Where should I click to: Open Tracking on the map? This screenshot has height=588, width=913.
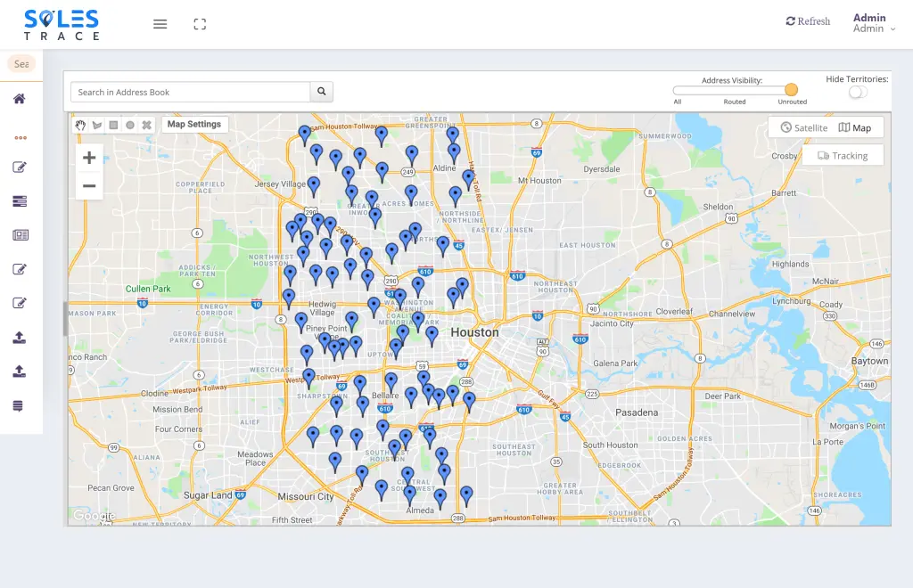click(843, 155)
